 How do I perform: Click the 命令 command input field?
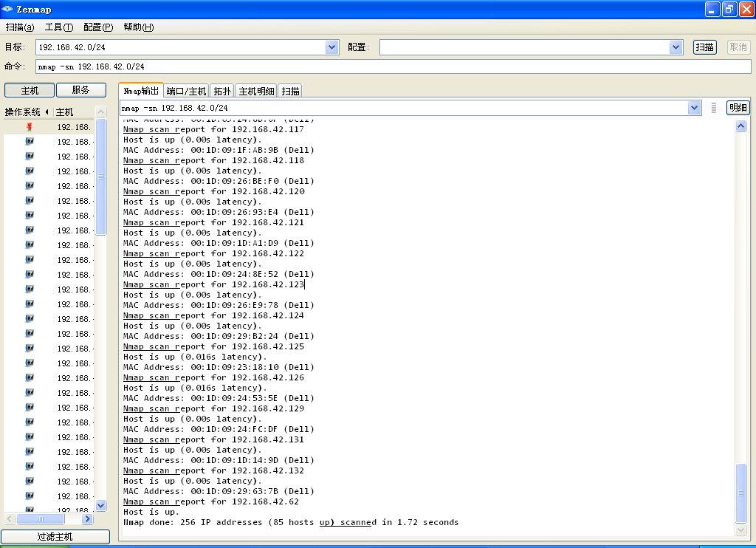pyautogui.click(x=393, y=66)
